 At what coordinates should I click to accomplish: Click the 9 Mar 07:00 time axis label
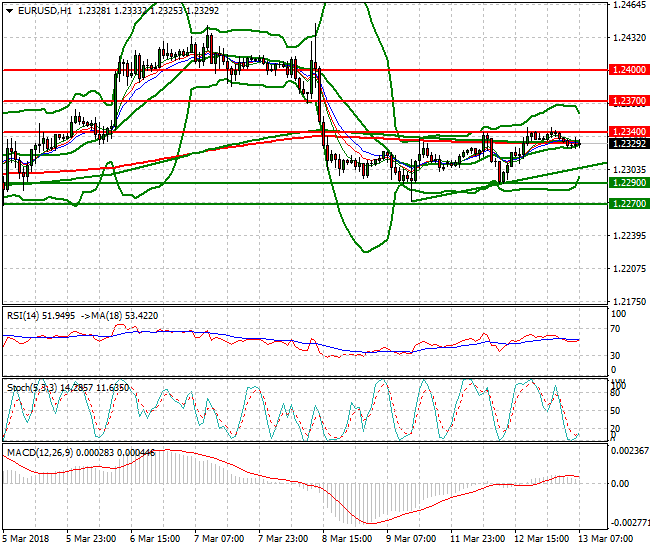click(412, 540)
